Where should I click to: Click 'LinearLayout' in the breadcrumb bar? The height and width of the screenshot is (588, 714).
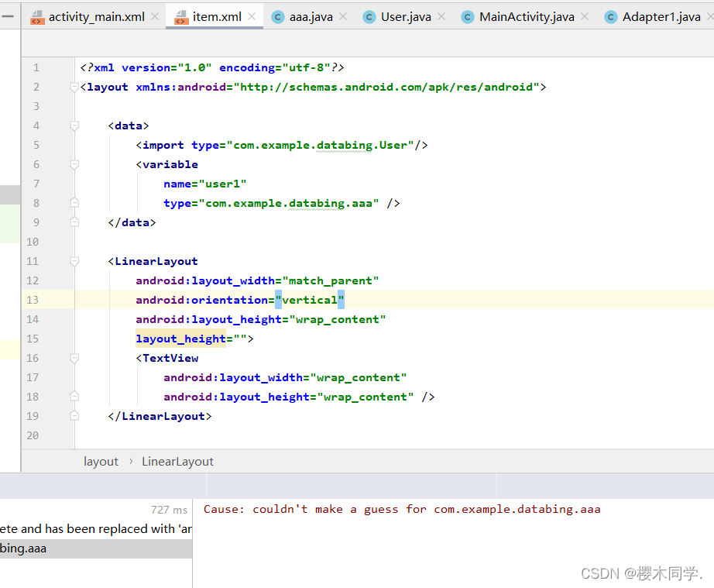177,461
